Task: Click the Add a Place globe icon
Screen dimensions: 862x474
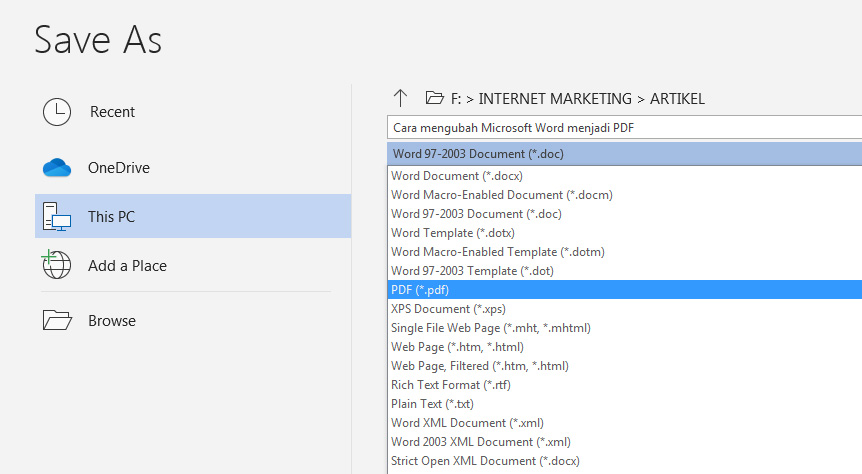Action: [56, 265]
